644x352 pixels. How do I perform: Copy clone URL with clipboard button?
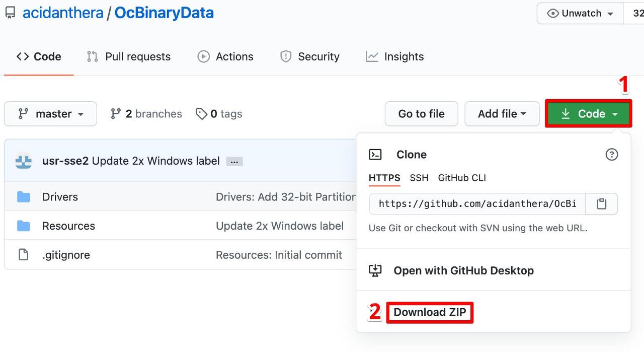coord(601,204)
